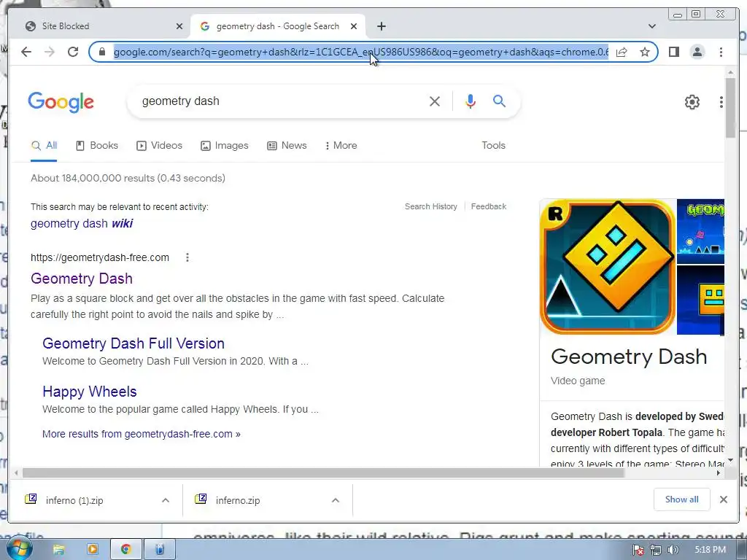
Task: Open the gameplay screenshot thumbnail
Action: click(x=700, y=231)
